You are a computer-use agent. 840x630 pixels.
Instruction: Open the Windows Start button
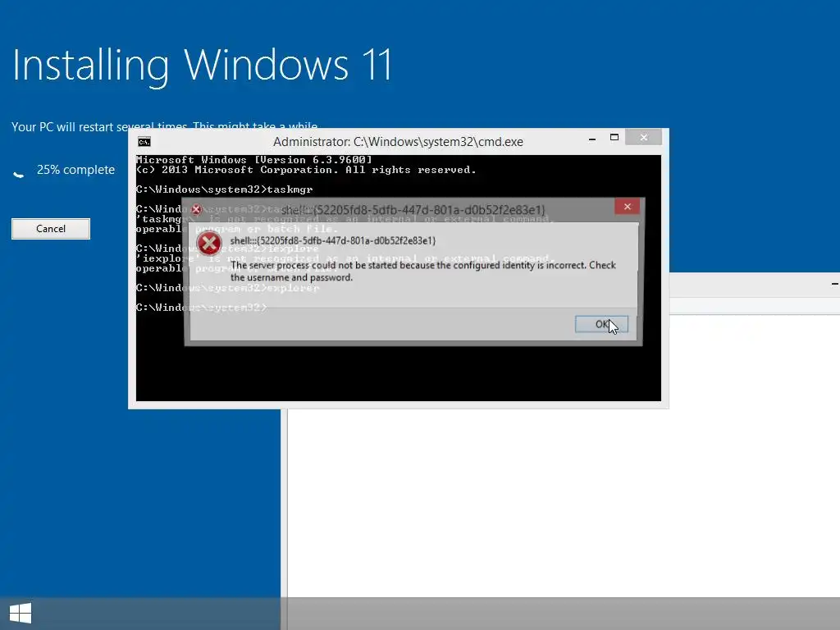[21, 614]
